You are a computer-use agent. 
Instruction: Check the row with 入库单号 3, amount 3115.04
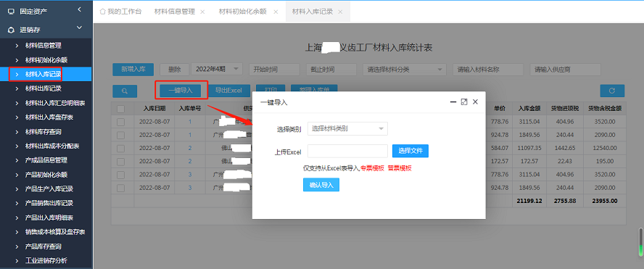[120, 175]
